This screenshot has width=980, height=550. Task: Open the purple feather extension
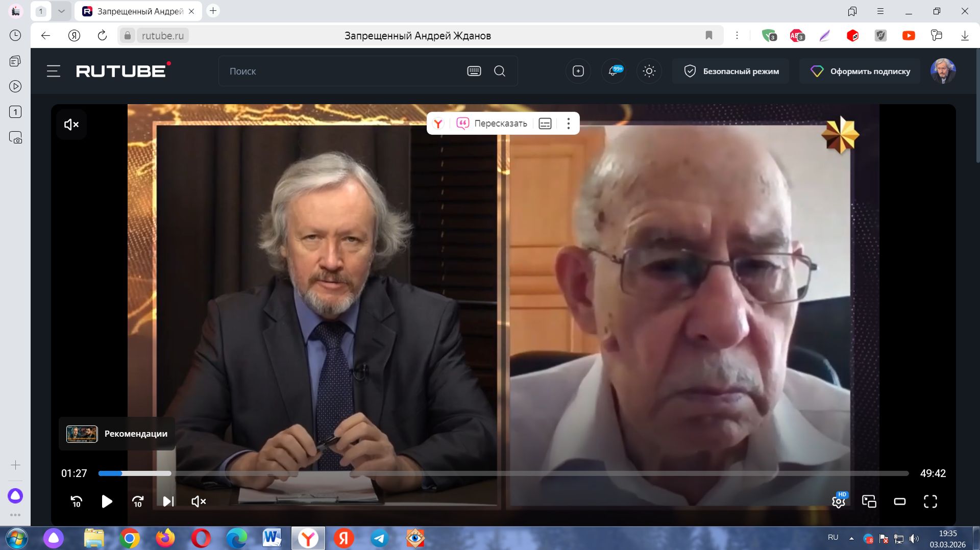pyautogui.click(x=825, y=36)
